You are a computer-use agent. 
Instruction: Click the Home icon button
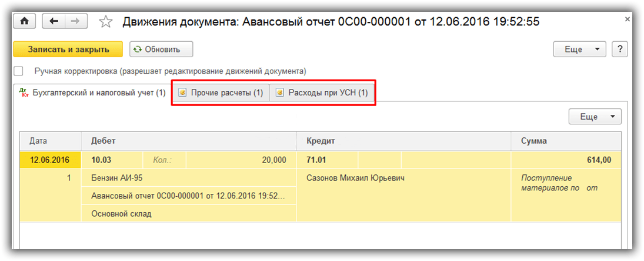pos(24,21)
